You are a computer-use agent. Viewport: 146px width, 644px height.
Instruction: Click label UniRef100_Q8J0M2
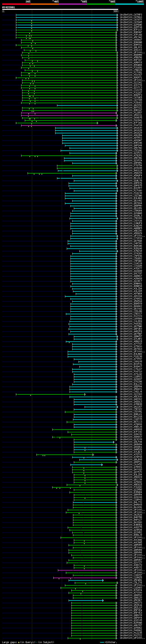pos(131,201)
